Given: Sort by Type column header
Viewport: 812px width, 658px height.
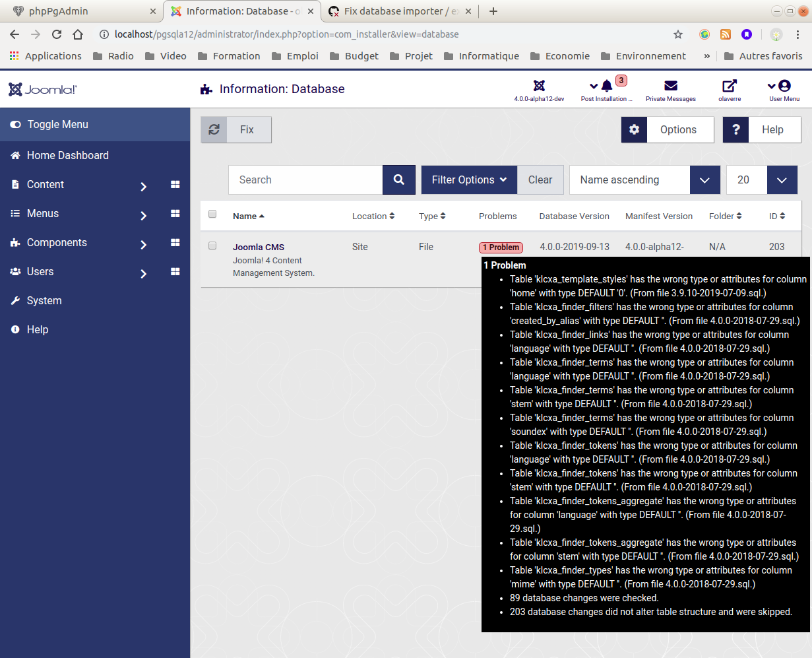Looking at the screenshot, I should coord(432,216).
